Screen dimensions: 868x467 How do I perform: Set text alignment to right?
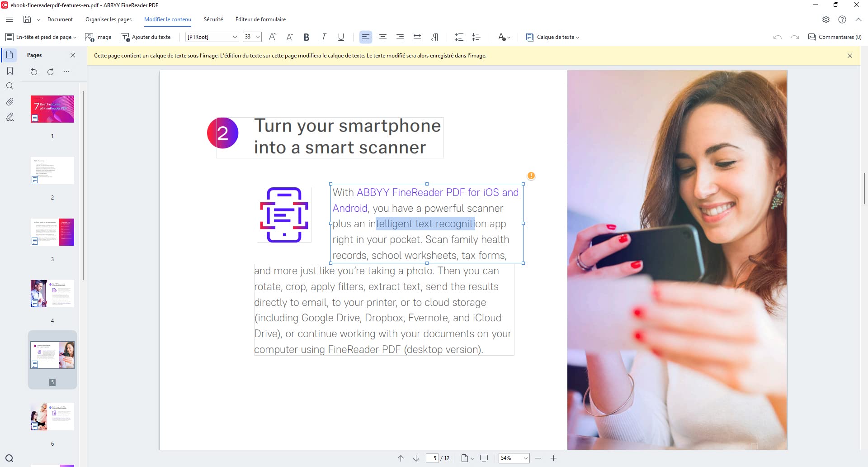point(400,37)
